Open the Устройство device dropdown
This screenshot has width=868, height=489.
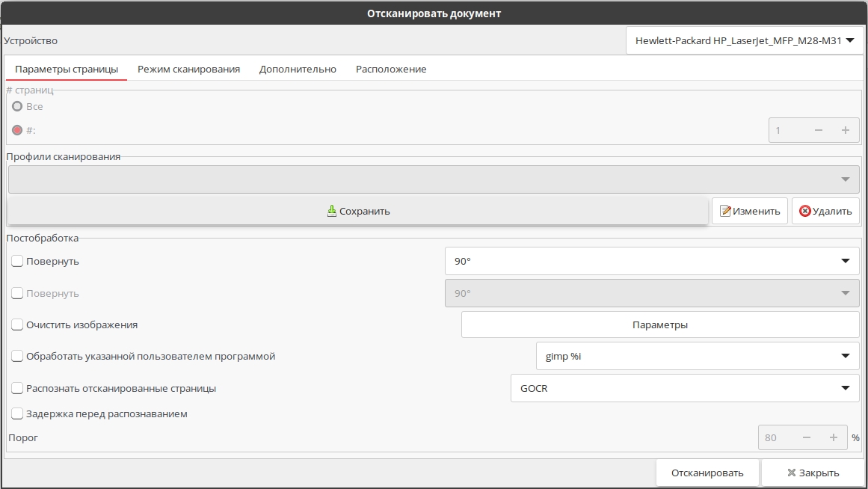[x=745, y=41]
